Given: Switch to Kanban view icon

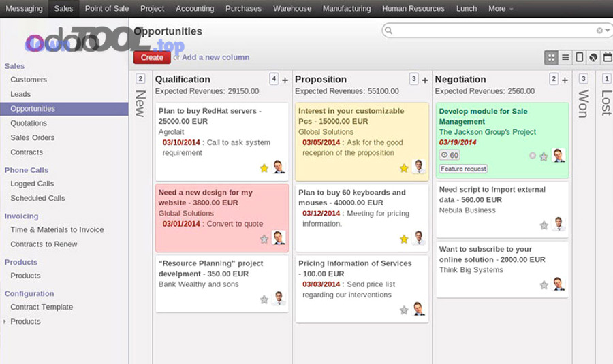Looking at the screenshot, I should 551,57.
